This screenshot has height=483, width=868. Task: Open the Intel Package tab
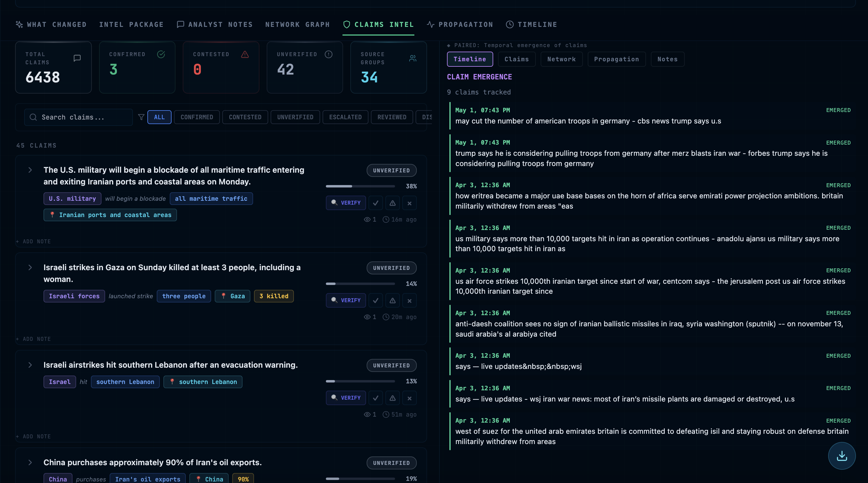tap(131, 24)
